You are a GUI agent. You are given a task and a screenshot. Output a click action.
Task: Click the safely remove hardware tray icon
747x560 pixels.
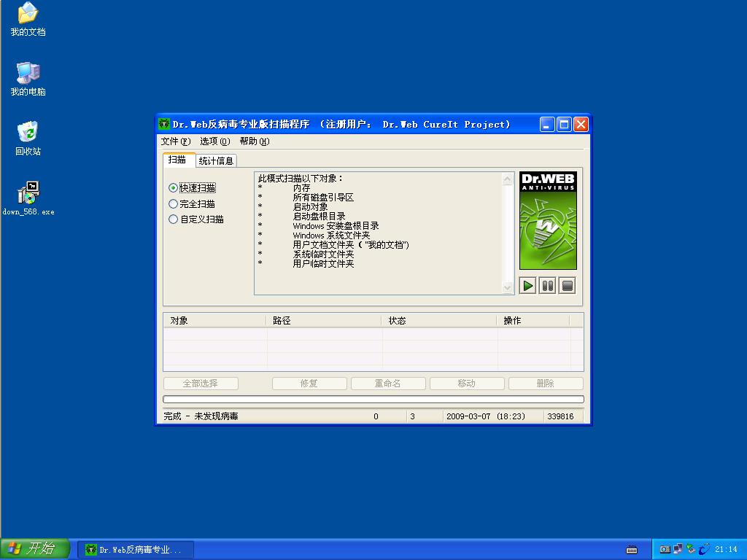pyautogui.click(x=691, y=550)
